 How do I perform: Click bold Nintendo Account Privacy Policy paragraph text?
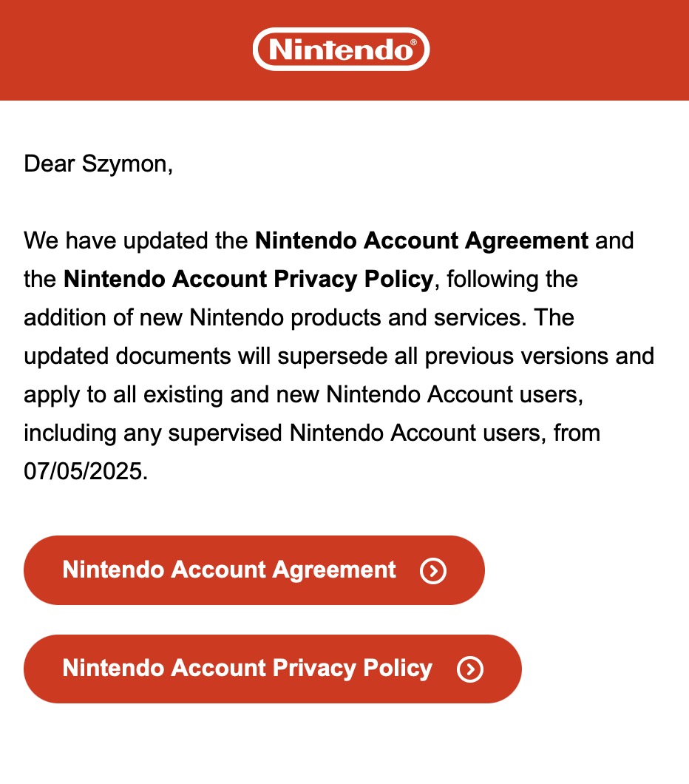pos(248,279)
